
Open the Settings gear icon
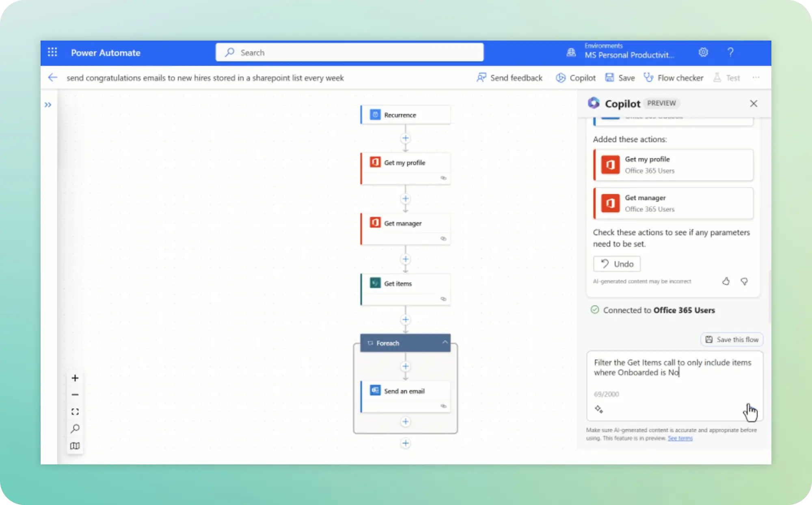pyautogui.click(x=703, y=52)
